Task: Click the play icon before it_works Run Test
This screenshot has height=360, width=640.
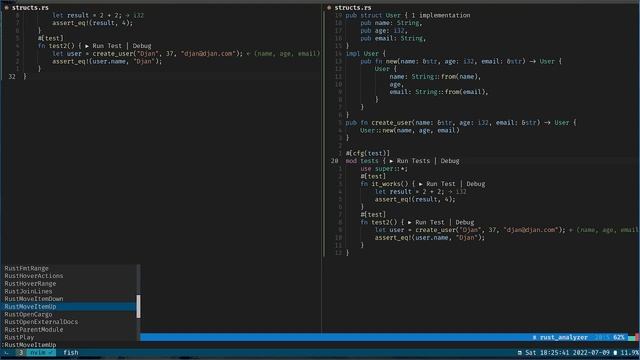Action: coord(420,184)
